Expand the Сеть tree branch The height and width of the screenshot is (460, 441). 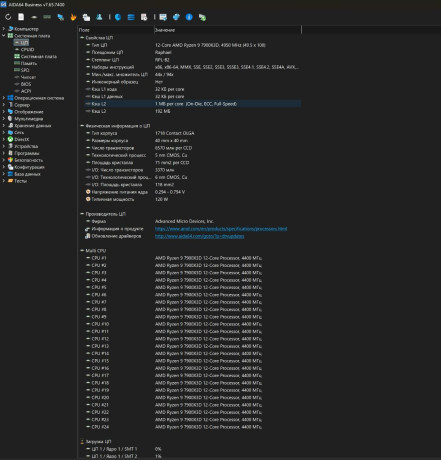4,132
